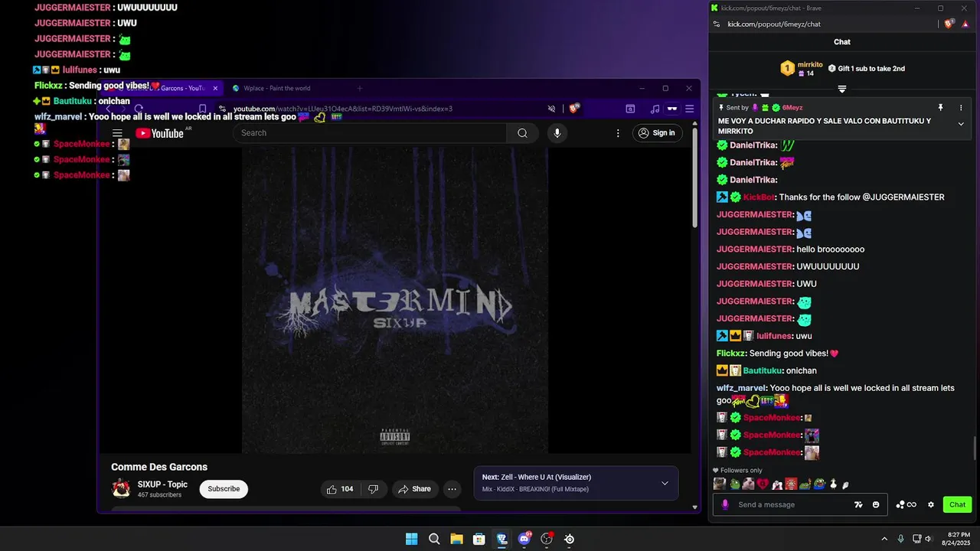
Task: Click the Kick chat scrollbar thumb
Action: 975,448
